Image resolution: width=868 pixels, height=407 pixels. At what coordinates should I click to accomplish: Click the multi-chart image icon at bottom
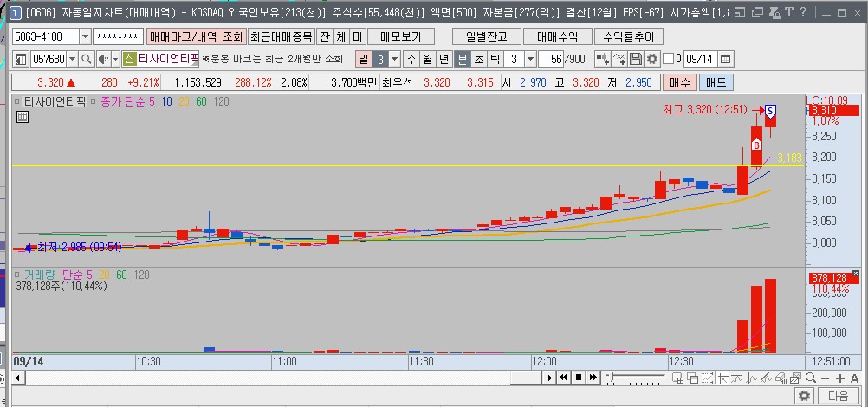pyautogui.click(x=795, y=378)
